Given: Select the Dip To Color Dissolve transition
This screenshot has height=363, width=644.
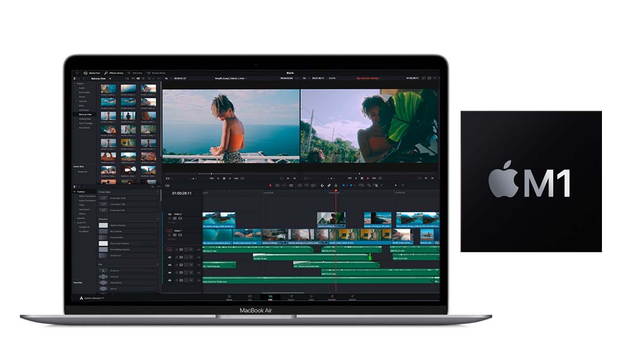Looking at the screenshot, I should [x=128, y=243].
